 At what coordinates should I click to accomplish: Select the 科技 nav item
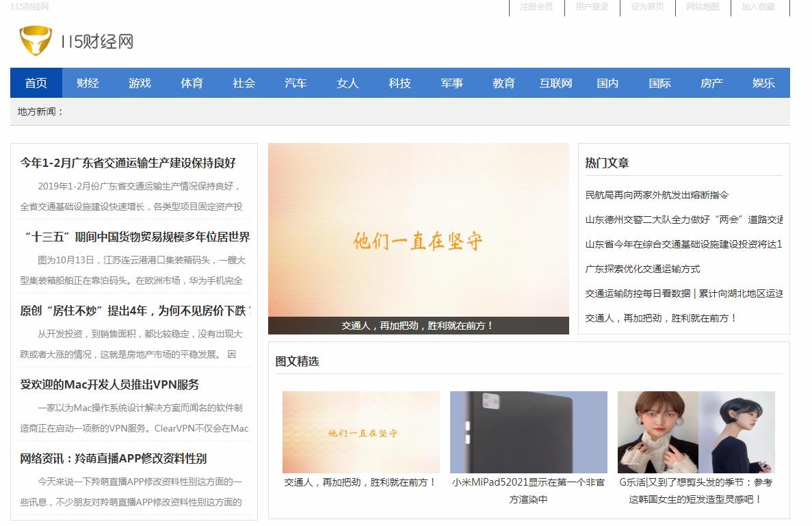pos(400,83)
